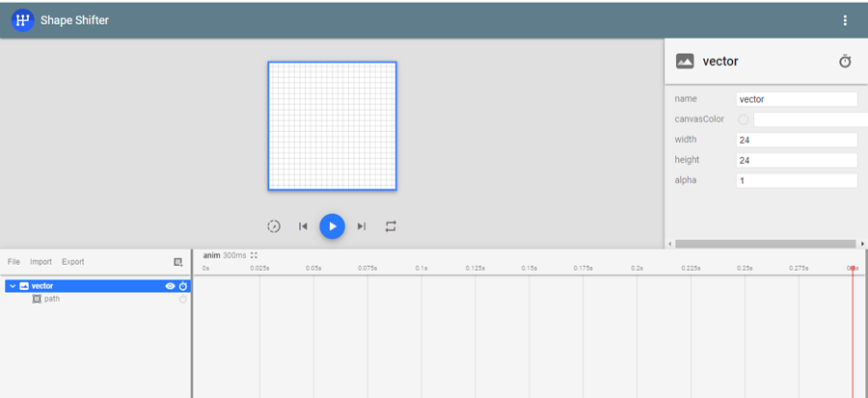Rewind animation to the beginning
The image size is (868, 398).
pos(303,226)
